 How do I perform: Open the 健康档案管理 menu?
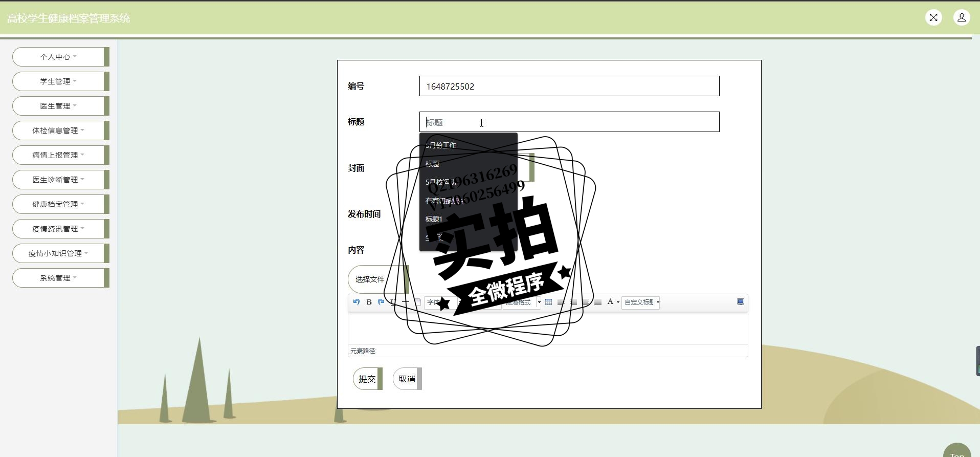(61, 204)
